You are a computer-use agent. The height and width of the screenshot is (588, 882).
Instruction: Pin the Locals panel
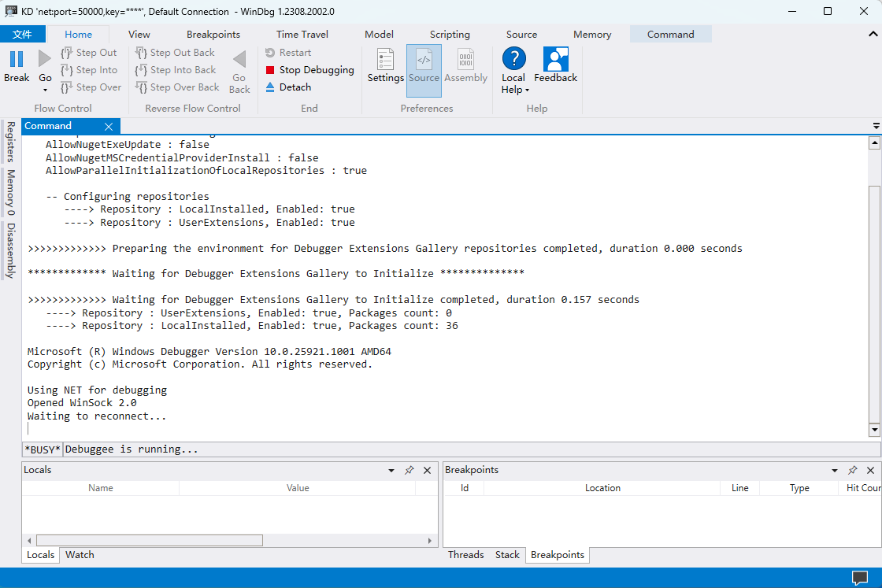[409, 470]
